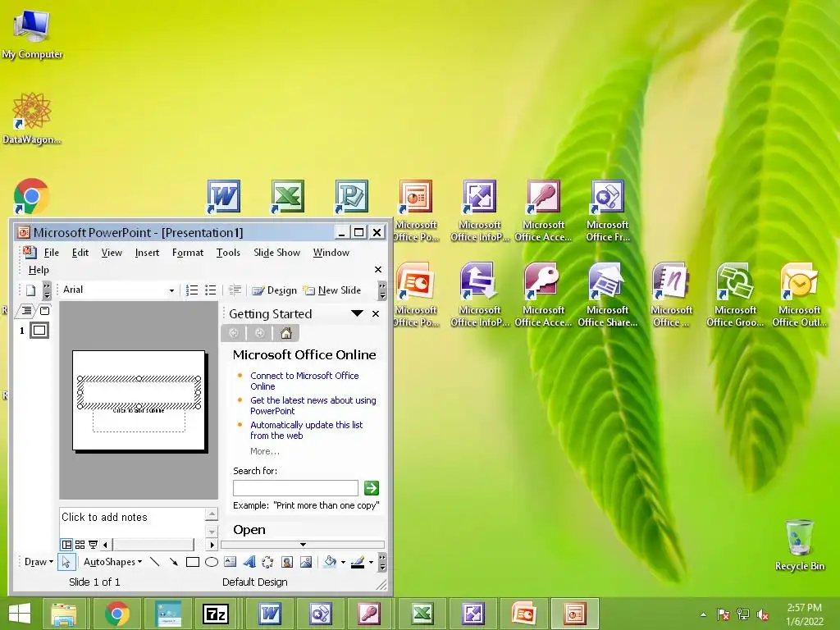Switch to Normal View button
Image resolution: width=840 pixels, height=630 pixels.
pyautogui.click(x=66, y=545)
